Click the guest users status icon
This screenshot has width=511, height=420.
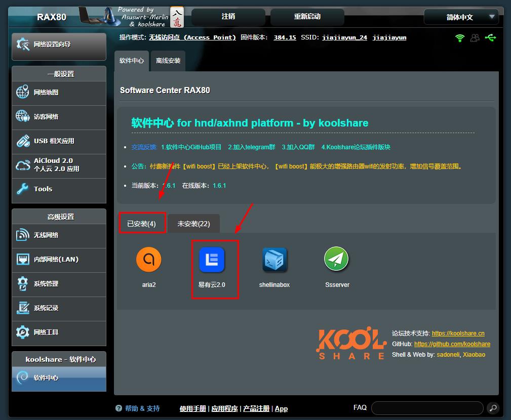point(475,38)
